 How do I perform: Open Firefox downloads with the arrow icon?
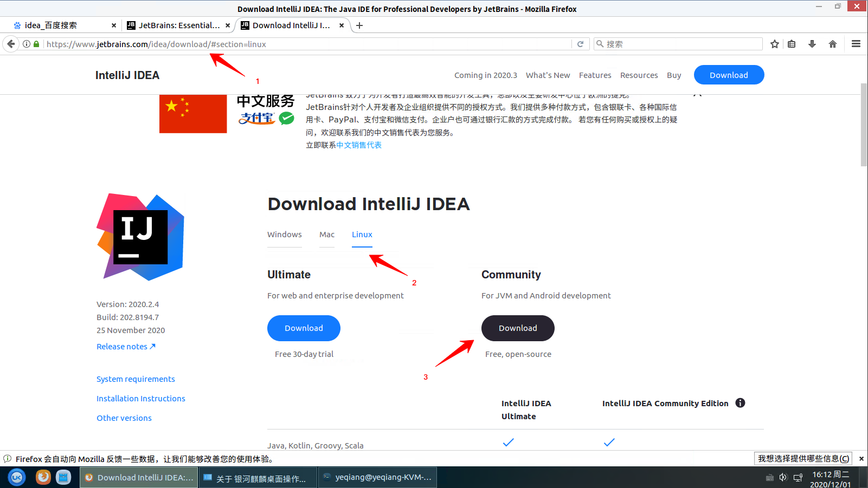[812, 44]
